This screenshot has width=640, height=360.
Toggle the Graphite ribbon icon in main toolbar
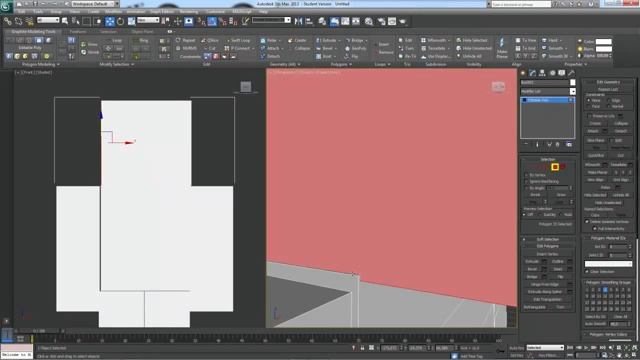[x=334, y=21]
